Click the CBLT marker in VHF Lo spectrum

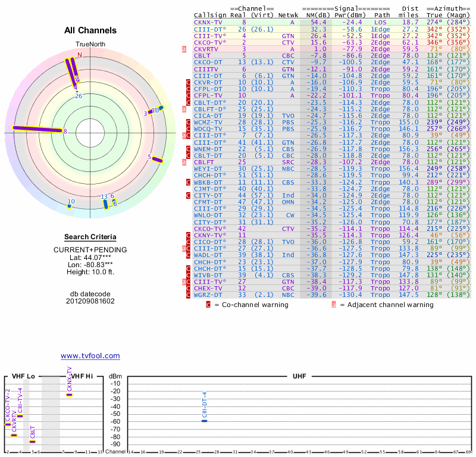coord(33,442)
